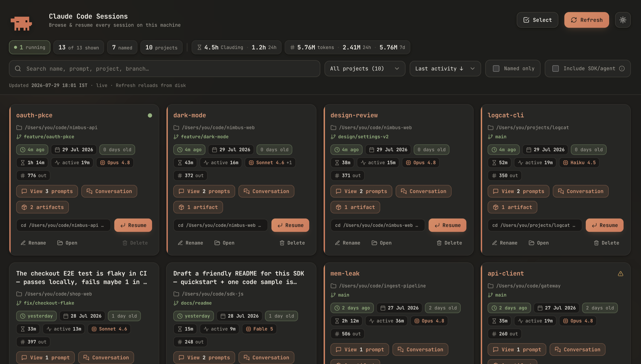Delete the design-review session
The height and width of the screenshot is (364, 641).
pyautogui.click(x=449, y=243)
